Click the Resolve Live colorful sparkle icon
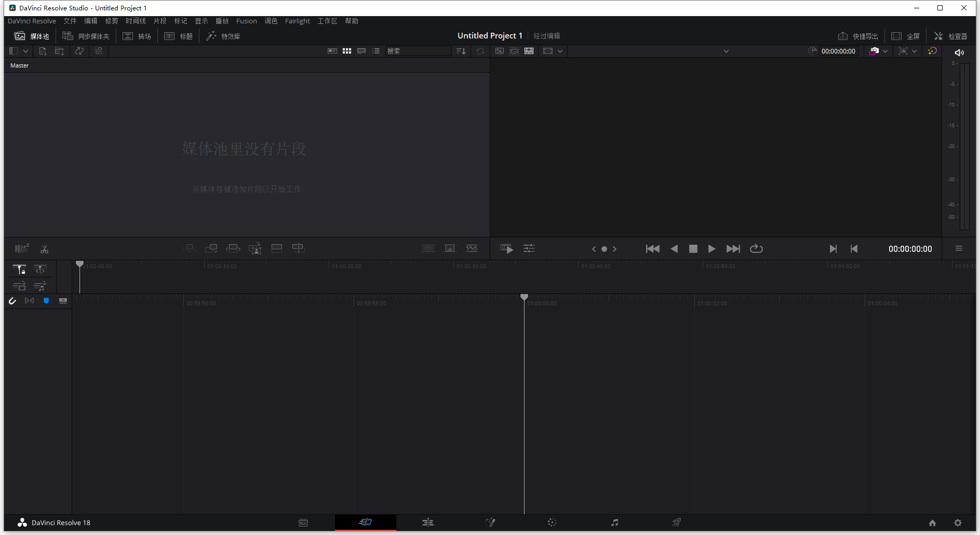The image size is (980, 535). click(x=933, y=51)
